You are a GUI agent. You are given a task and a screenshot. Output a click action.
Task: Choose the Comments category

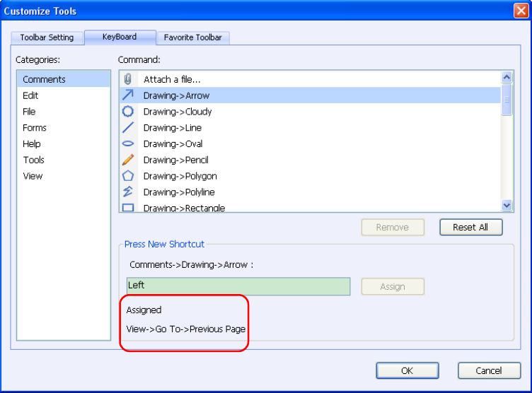pos(64,79)
